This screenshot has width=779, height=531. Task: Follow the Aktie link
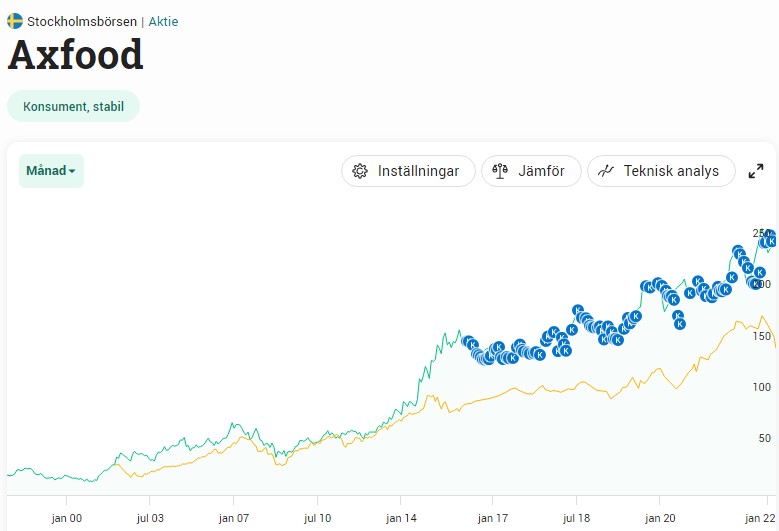pyautogui.click(x=163, y=21)
